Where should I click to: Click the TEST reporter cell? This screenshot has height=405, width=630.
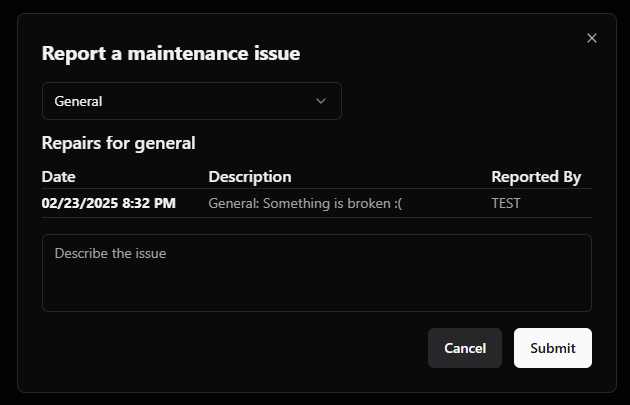click(x=506, y=203)
